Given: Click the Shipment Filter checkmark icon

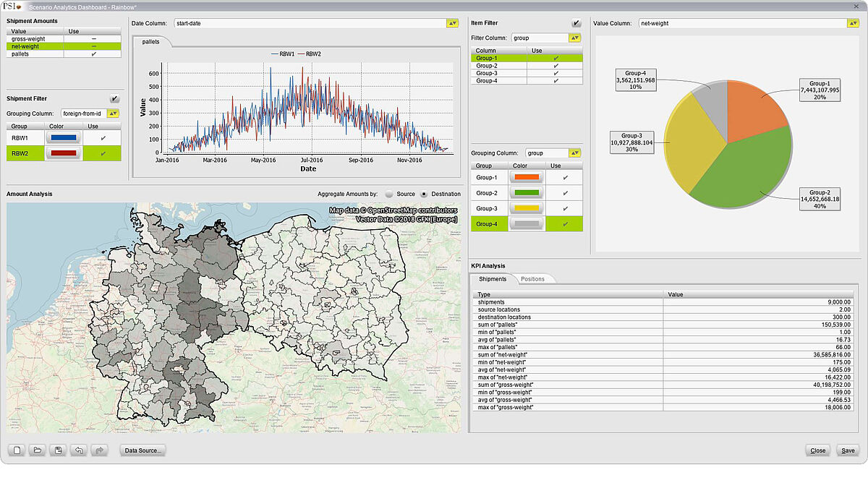Looking at the screenshot, I should (114, 98).
